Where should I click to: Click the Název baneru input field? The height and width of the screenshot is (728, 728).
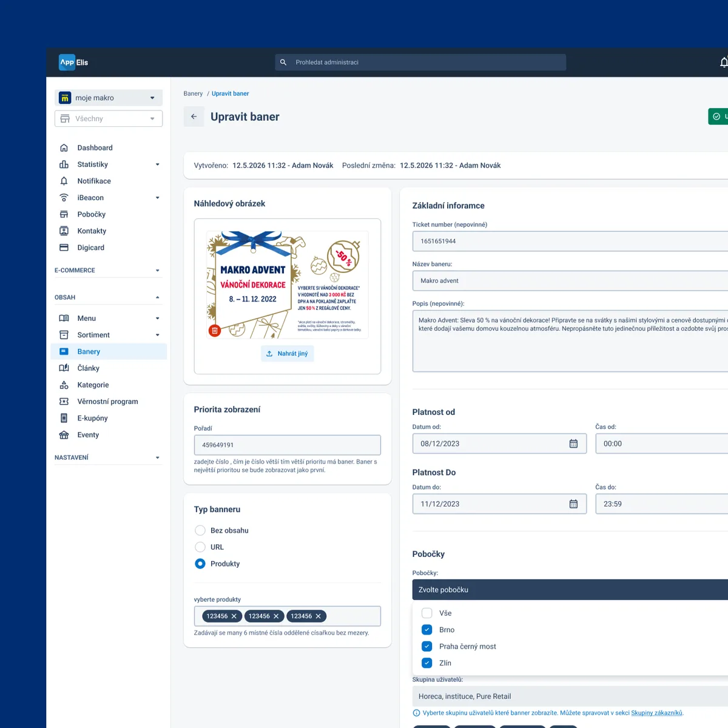point(570,280)
